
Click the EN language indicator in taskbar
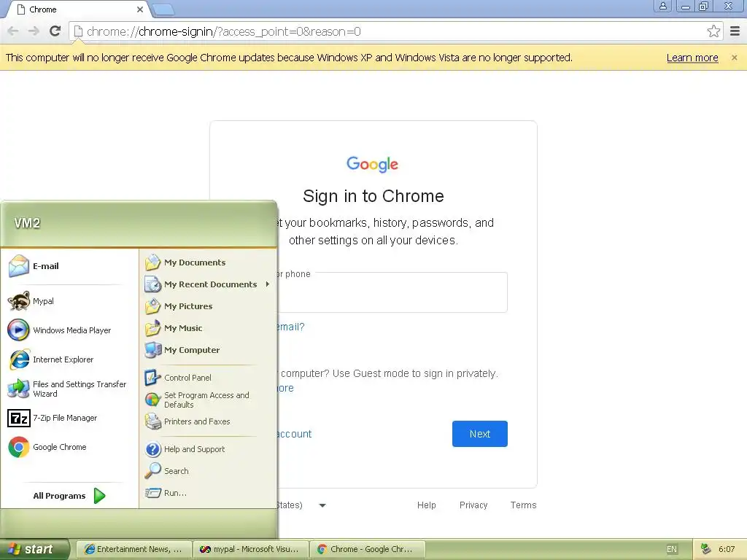click(x=672, y=550)
